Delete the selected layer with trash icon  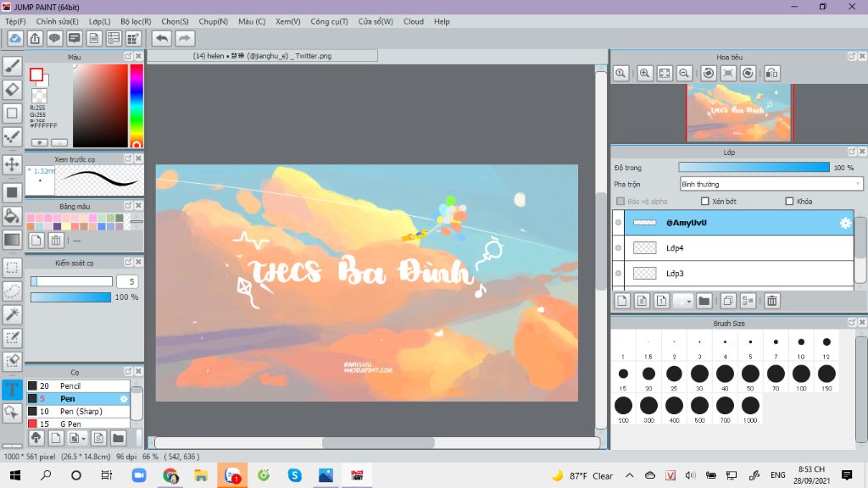tap(771, 301)
